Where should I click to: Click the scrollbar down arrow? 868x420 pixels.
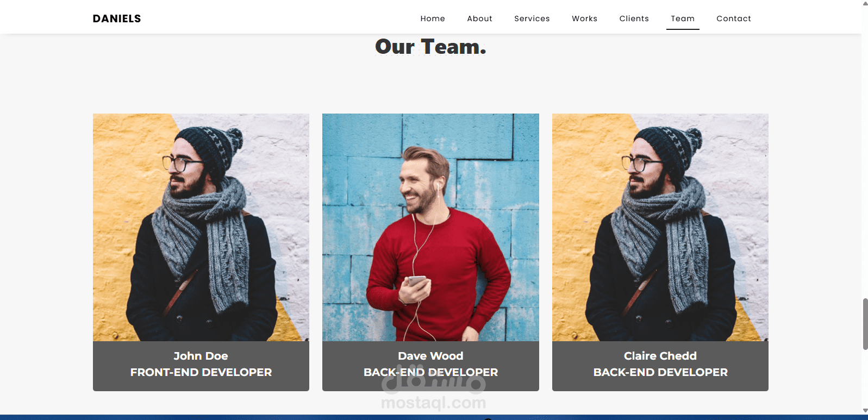coord(865,411)
